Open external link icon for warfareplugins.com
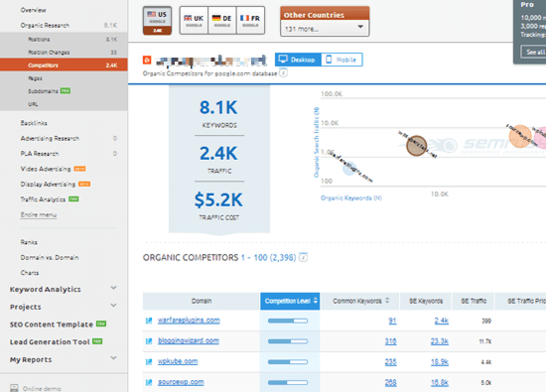Screen dimensions: 546x392 point(149,321)
